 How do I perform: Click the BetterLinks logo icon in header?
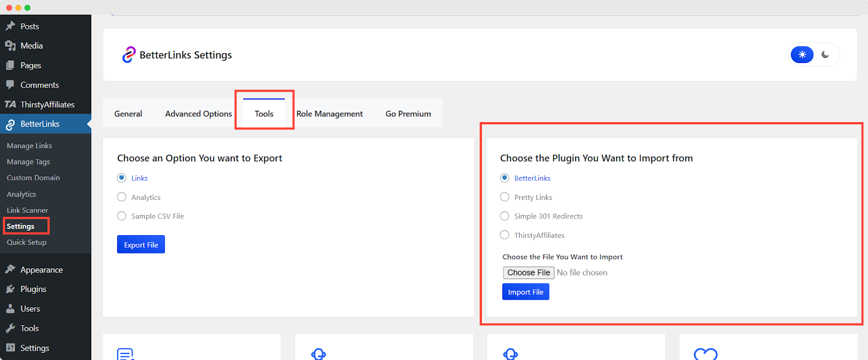129,55
